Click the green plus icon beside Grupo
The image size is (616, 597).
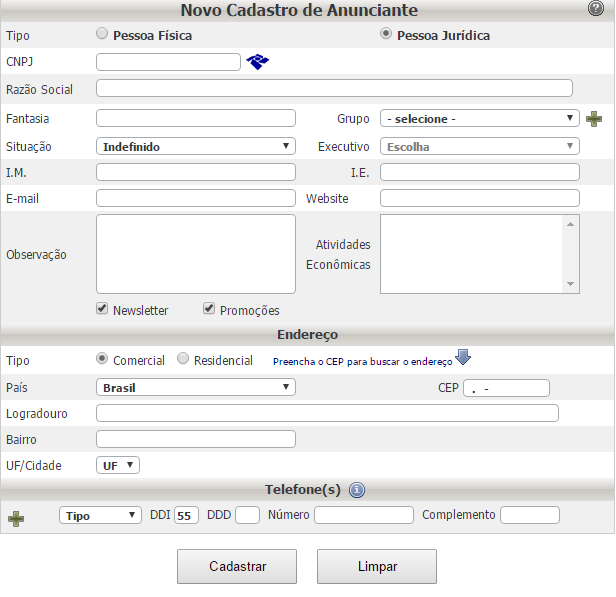(594, 119)
